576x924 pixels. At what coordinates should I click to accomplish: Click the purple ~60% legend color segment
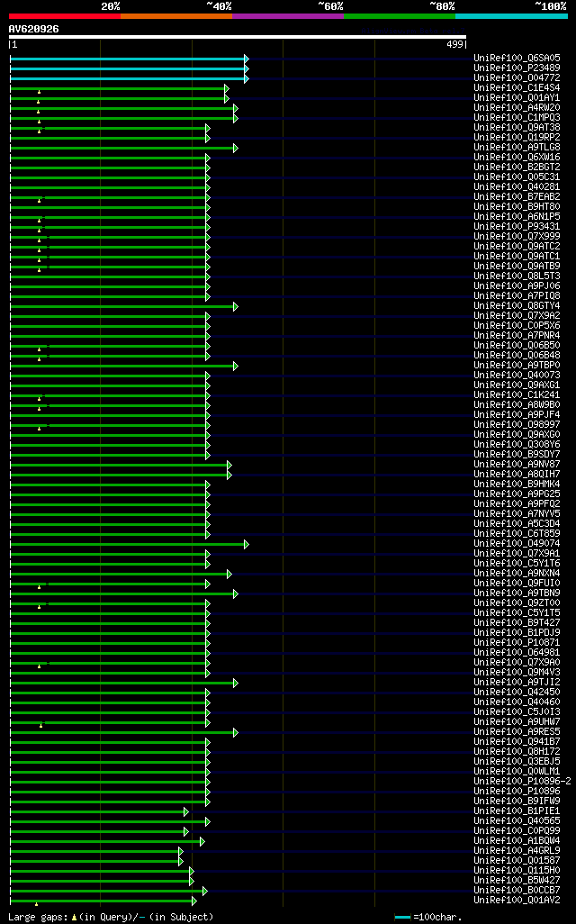point(288,16)
